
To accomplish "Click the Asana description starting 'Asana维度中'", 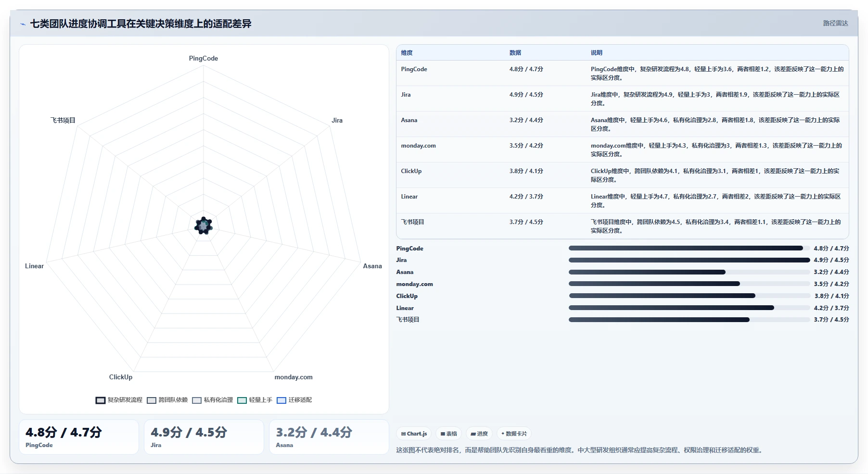I will [715, 125].
